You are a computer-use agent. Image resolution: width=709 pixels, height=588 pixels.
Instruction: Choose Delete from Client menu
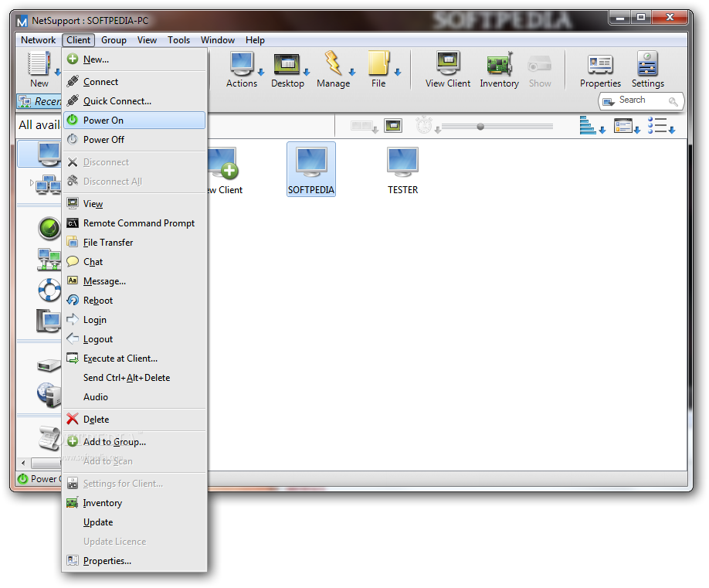(134, 420)
